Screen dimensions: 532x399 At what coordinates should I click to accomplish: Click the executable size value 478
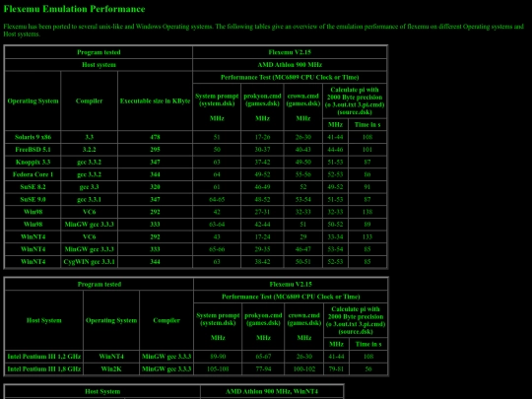pos(155,137)
